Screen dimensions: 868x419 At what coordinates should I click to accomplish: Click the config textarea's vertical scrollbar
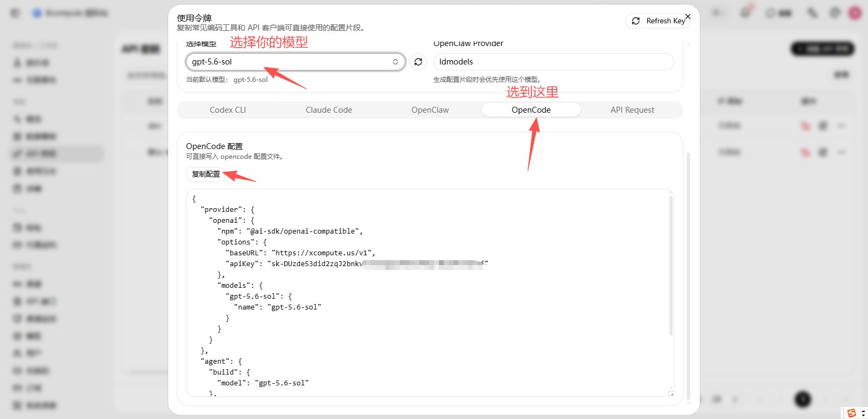pyautogui.click(x=671, y=266)
